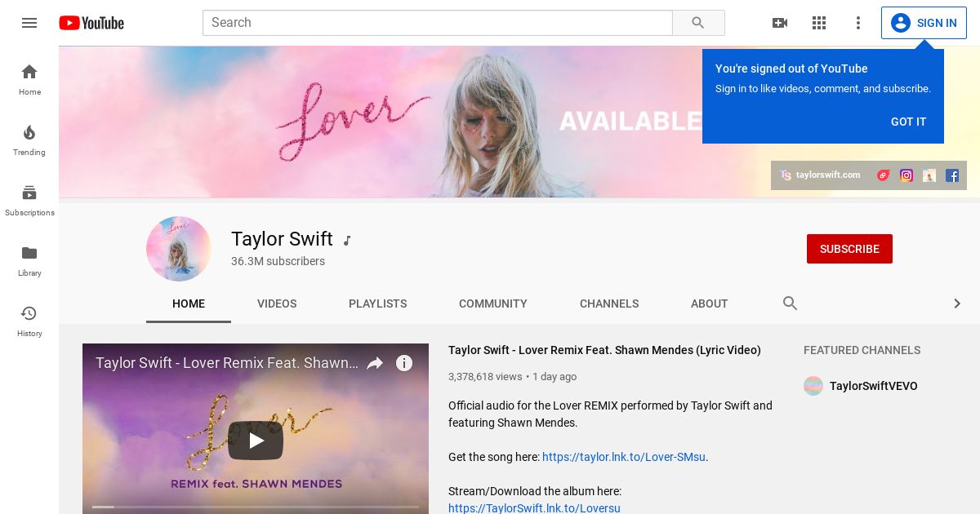Show video info icon
980x514 pixels.
[x=404, y=363]
